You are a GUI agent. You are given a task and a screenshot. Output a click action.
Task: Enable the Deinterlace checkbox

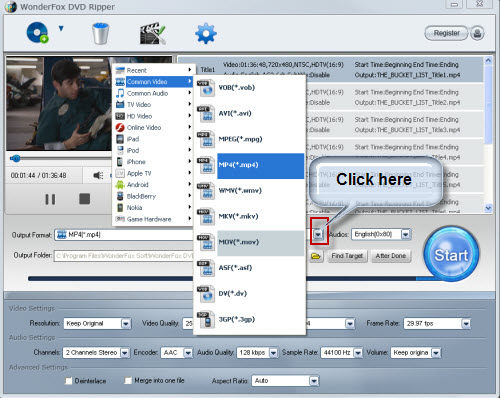pyautogui.click(x=68, y=381)
